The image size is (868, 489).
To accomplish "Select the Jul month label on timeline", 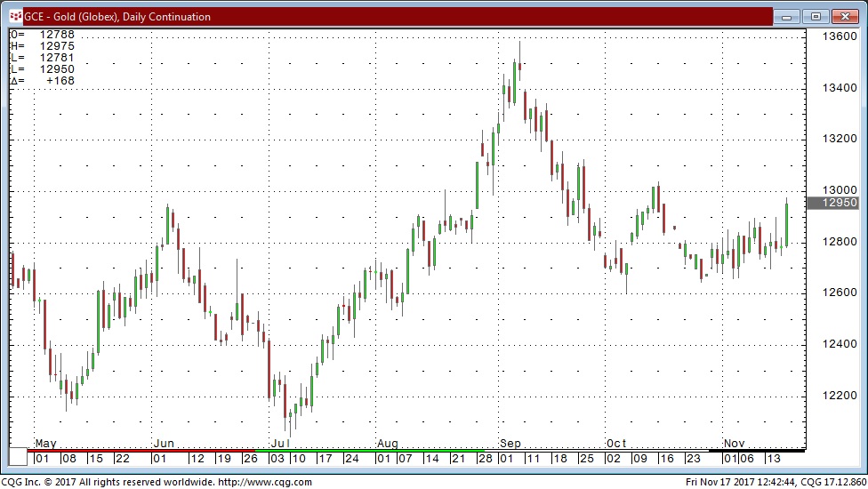I will tap(279, 443).
